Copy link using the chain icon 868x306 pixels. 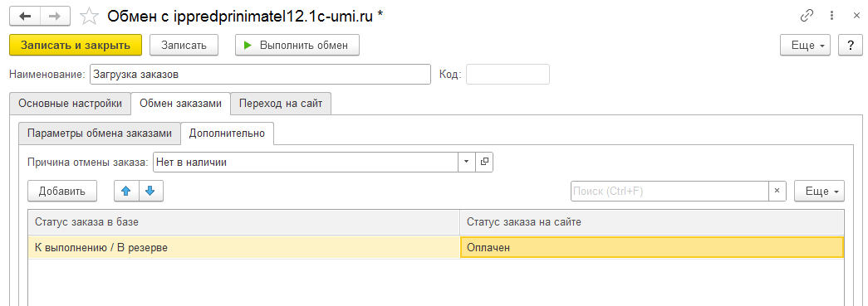tap(807, 16)
